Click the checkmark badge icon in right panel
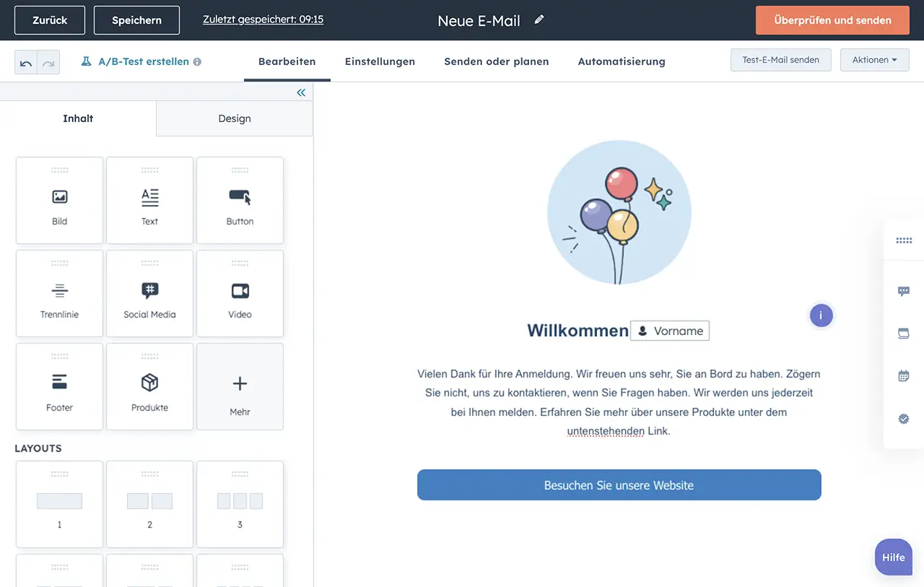 pyautogui.click(x=904, y=419)
